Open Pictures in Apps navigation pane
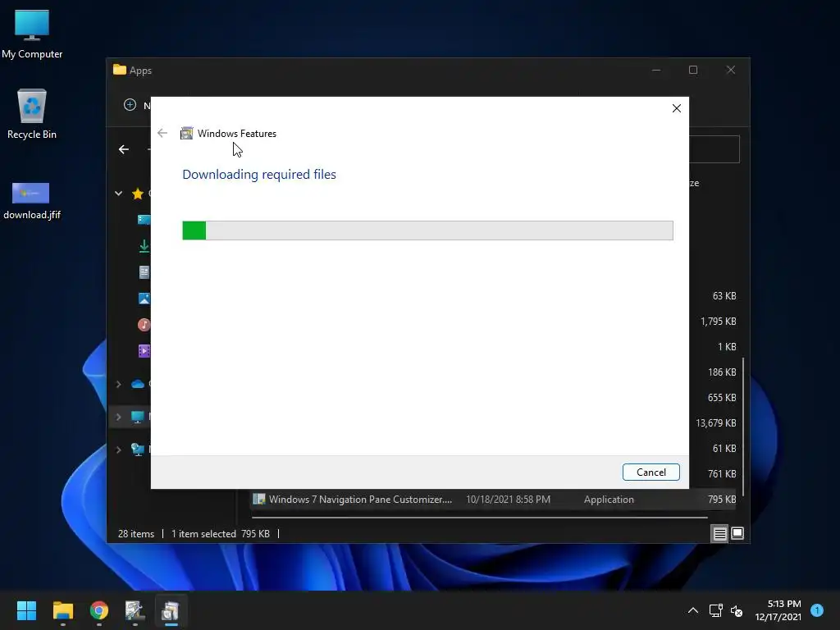This screenshot has height=630, width=840. [x=144, y=299]
